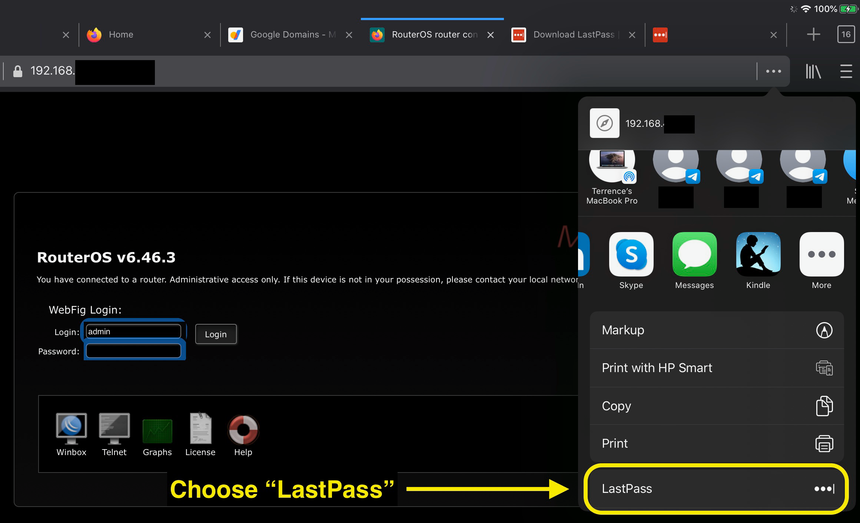AirDrop to Terrence's MacBook Pro
This screenshot has width=860, height=523.
[612, 164]
